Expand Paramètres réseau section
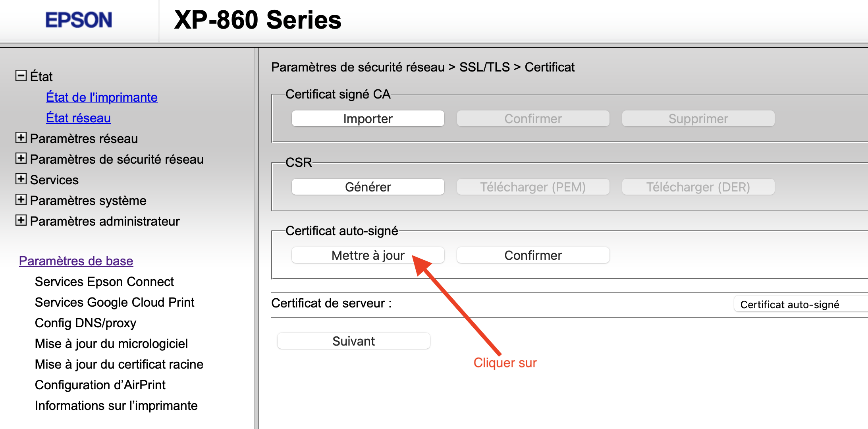This screenshot has width=868, height=429. pyautogui.click(x=21, y=138)
